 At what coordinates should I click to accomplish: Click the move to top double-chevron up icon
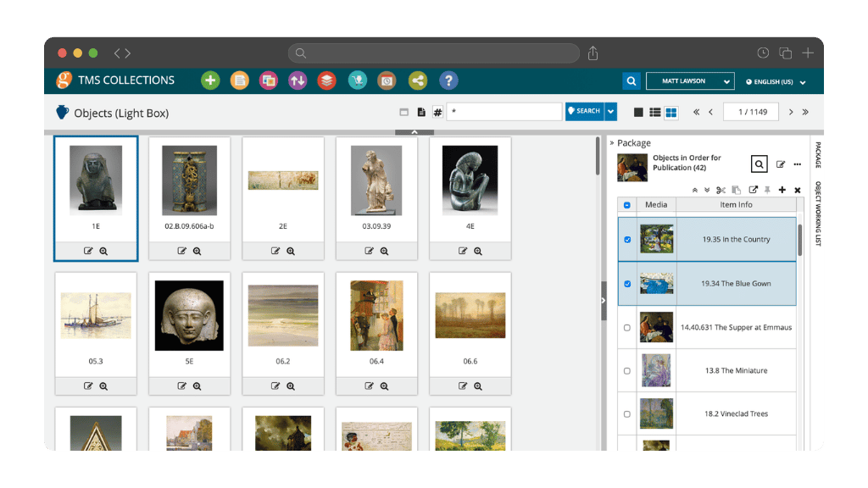(x=695, y=191)
